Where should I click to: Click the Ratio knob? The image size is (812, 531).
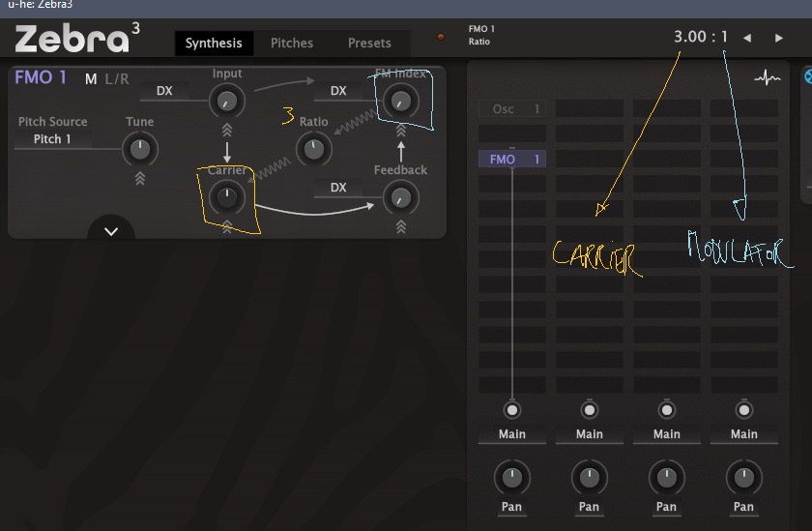314,150
